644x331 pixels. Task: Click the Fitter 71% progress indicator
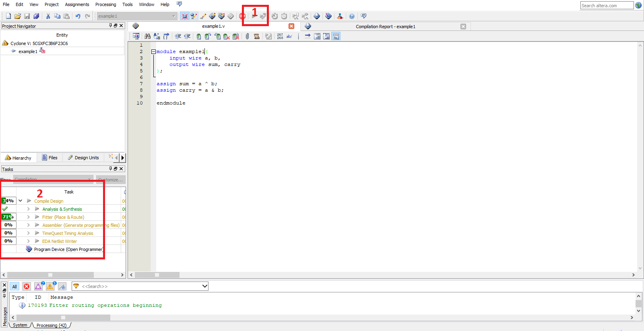tap(8, 217)
